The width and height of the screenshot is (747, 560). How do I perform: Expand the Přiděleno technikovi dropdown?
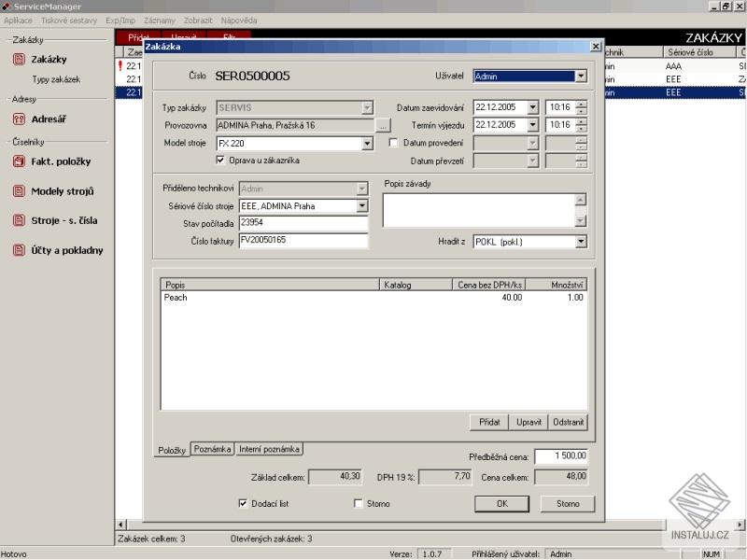point(362,189)
